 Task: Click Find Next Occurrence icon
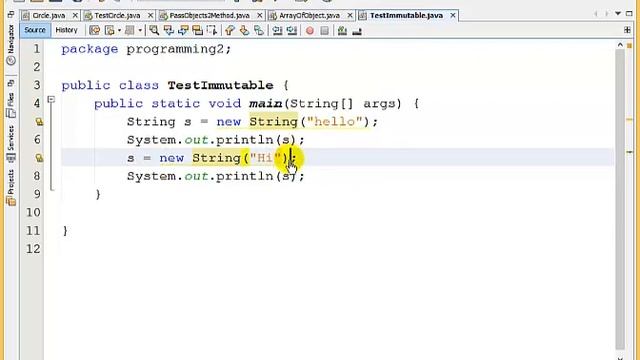pyautogui.click(x=183, y=31)
